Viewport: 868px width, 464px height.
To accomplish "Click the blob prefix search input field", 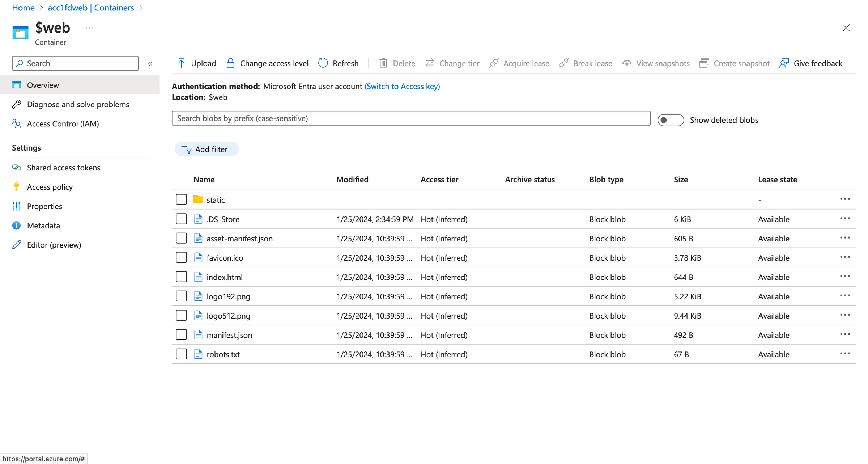I will pyautogui.click(x=410, y=118).
